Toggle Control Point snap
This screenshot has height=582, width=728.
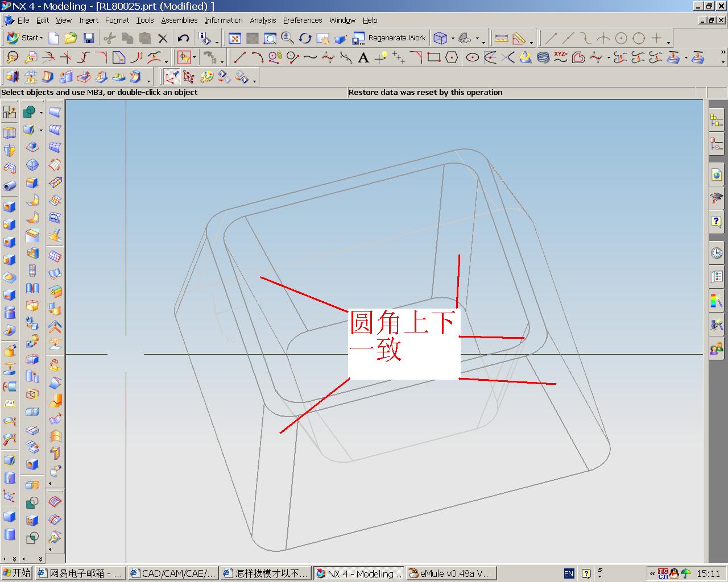pyautogui.click(x=586, y=38)
